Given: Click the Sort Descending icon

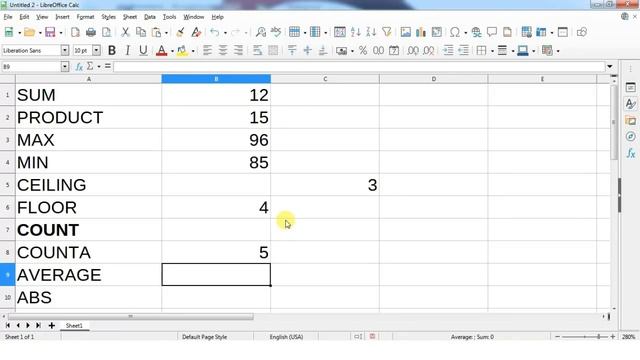Looking at the screenshot, I should (x=371, y=32).
